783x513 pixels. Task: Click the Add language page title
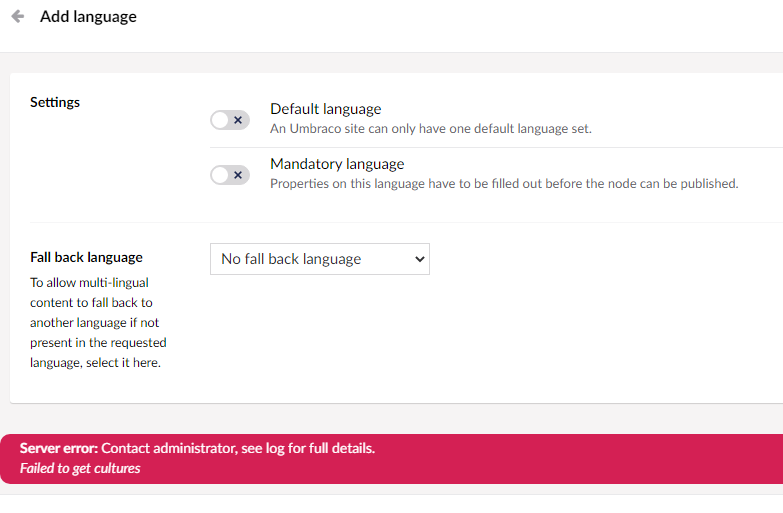point(88,17)
